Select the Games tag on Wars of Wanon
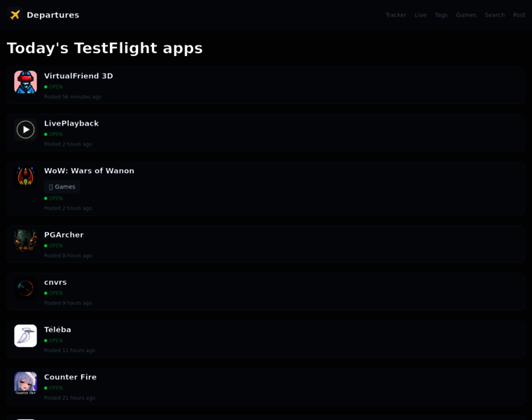Viewport: 532px width, 420px height. [62, 187]
